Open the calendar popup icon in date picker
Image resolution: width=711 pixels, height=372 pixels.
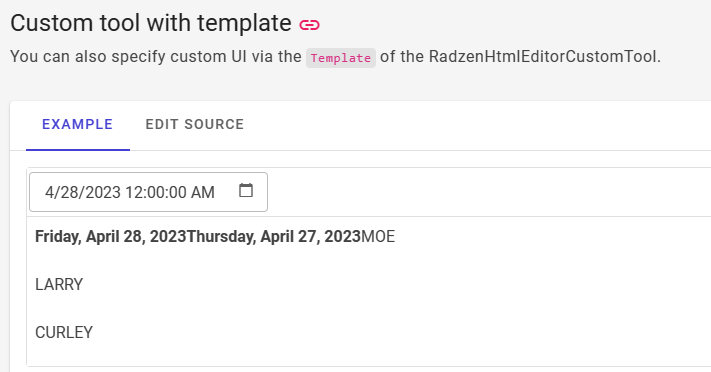[x=246, y=191]
